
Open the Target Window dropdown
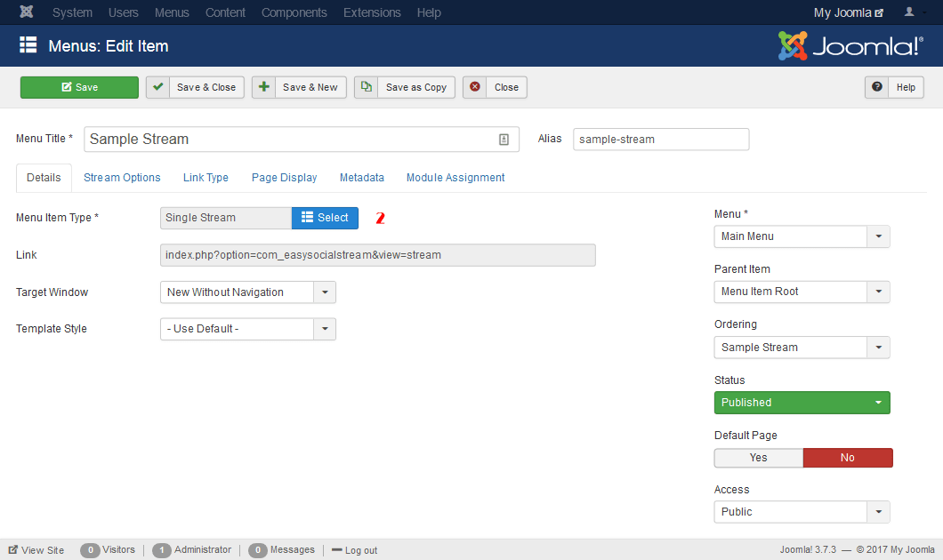pos(248,292)
